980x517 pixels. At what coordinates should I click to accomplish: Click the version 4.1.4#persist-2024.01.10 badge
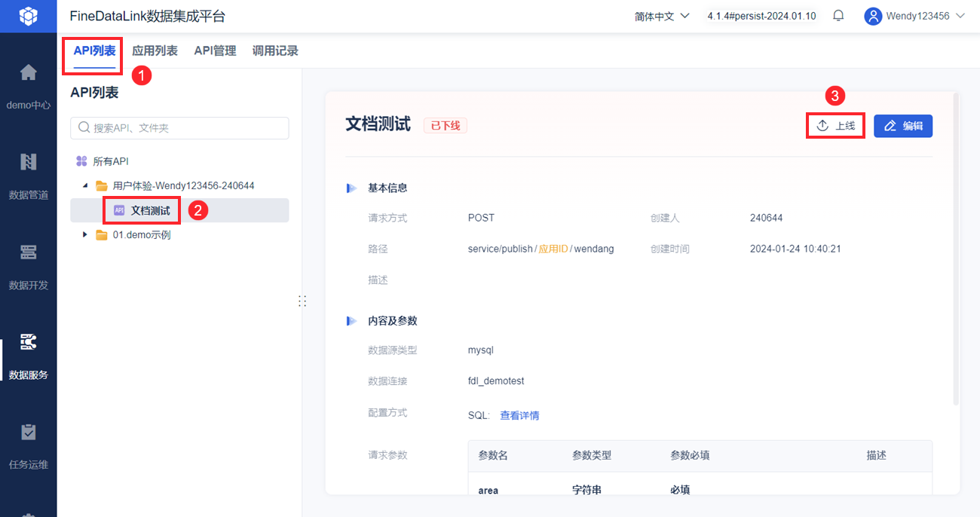tap(761, 16)
